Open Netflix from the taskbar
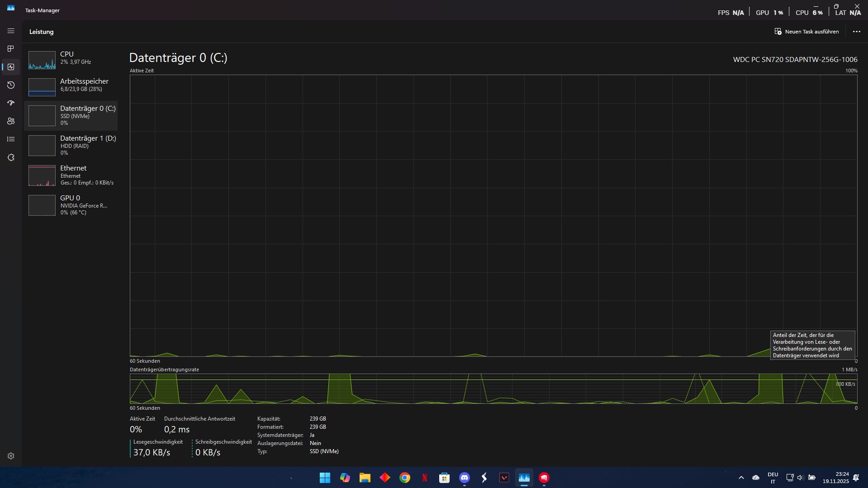 click(x=425, y=478)
